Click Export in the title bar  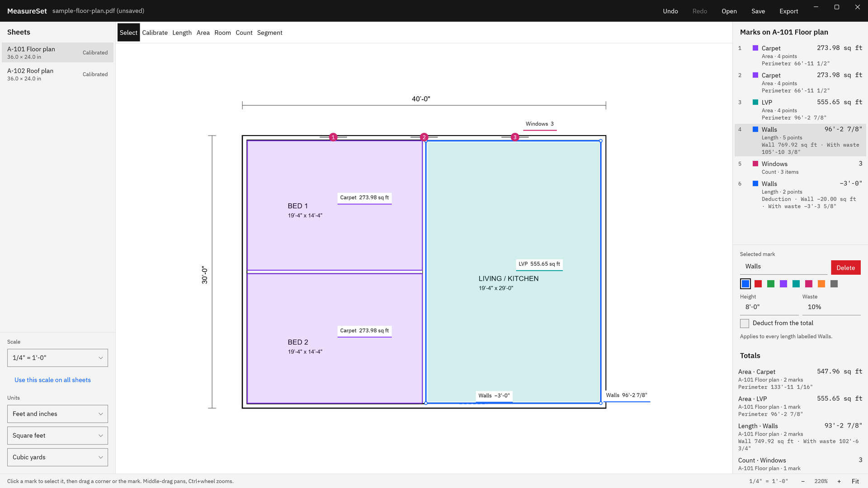[789, 11]
